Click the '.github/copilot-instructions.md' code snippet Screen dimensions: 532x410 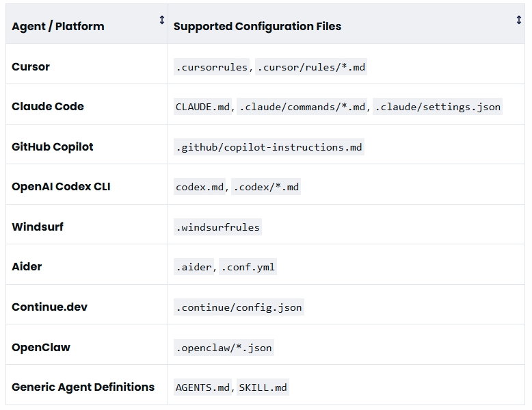pos(269,147)
